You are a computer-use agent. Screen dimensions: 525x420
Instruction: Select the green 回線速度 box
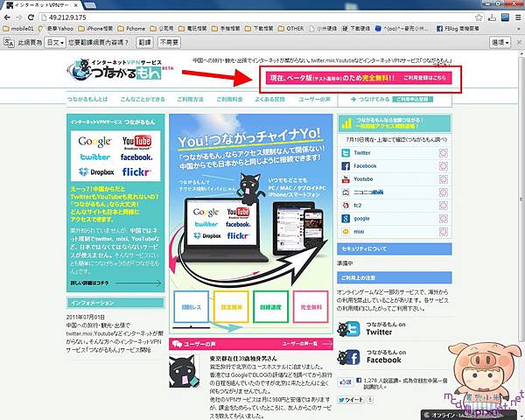[271, 307]
